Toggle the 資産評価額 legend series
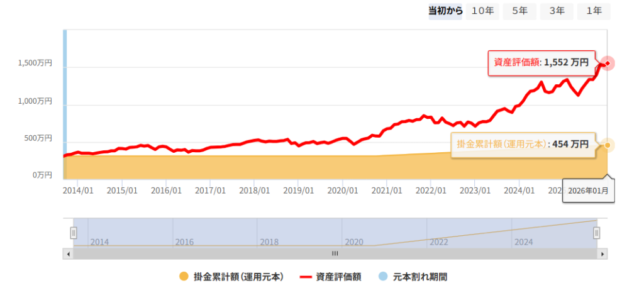644x288 pixels. tap(331, 276)
